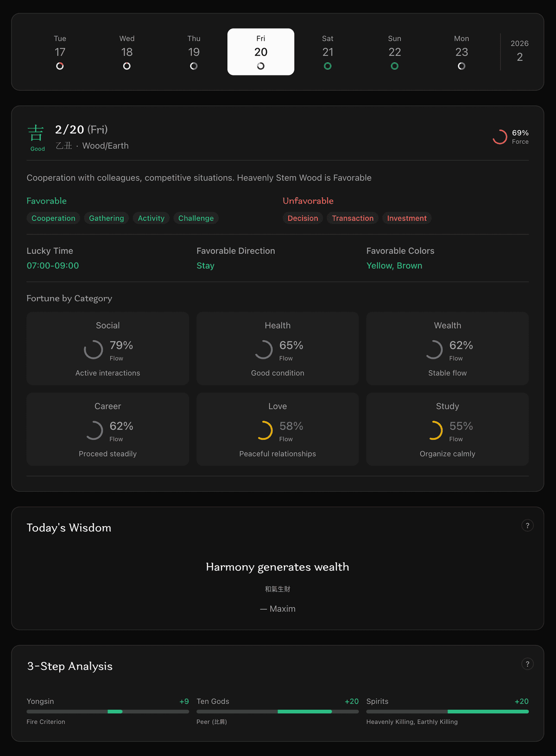
Task: Click the Yongsin progress bar
Action: 107,712
